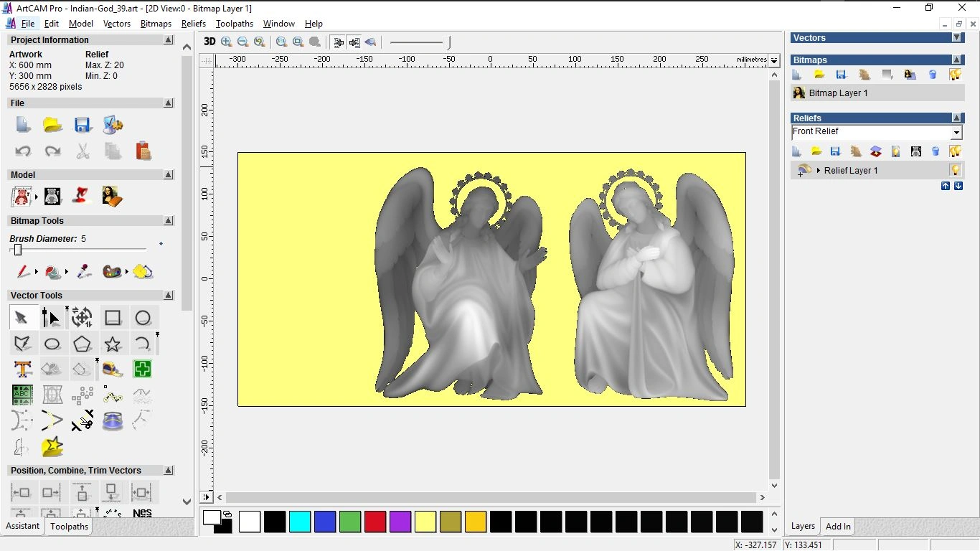Switch to the Add In tab
The image size is (980, 551).
click(x=837, y=527)
